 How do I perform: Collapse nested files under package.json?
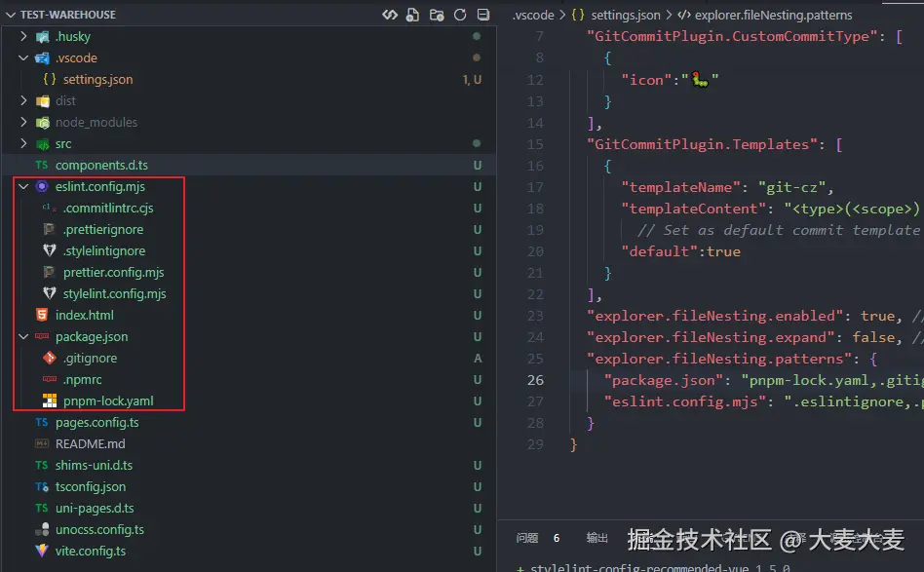tap(23, 336)
